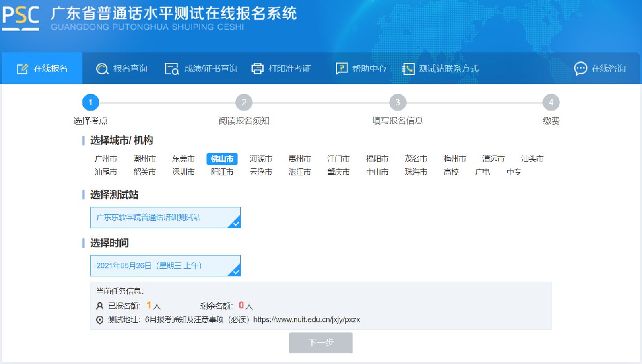Open 在线咨询 via the chat bubble icon
642x364 pixels.
tap(580, 68)
